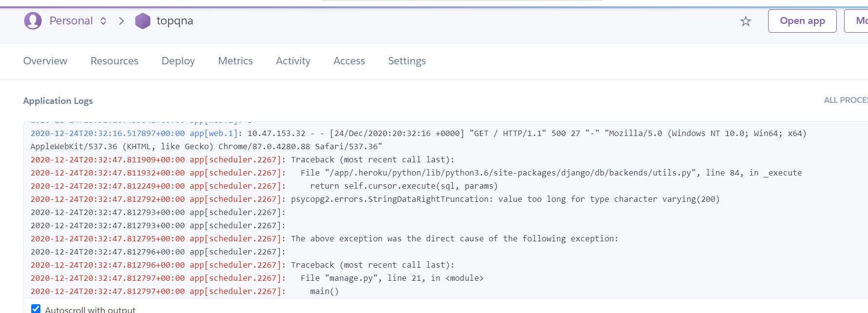View the Activity tab

coord(293,61)
